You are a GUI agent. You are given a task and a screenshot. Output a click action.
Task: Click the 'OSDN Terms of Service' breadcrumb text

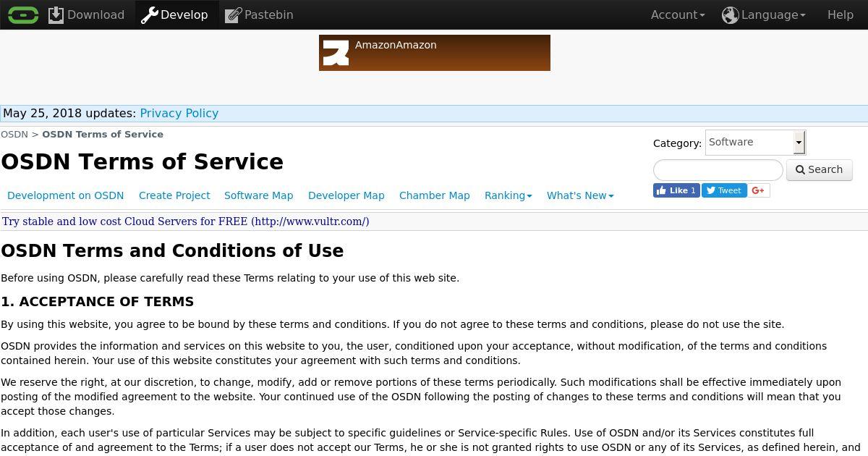(103, 134)
